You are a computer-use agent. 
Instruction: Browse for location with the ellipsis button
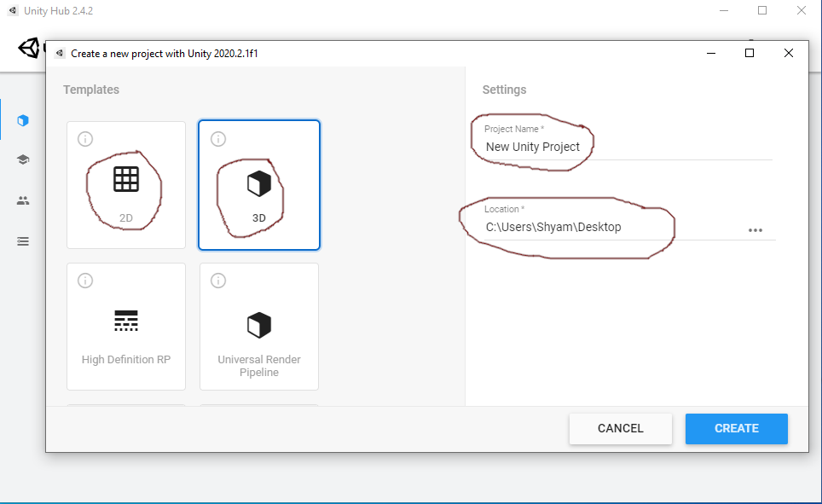click(755, 230)
